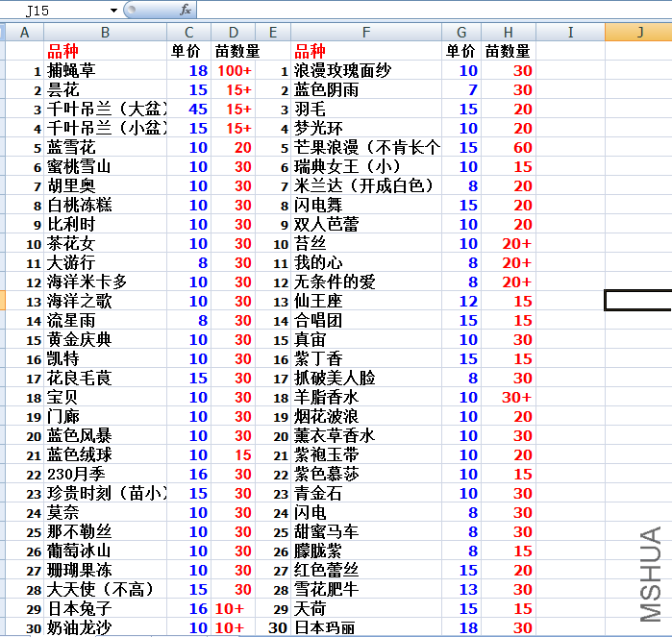Open the Name Box dropdown arrow
This screenshot has width=672, height=637.
[113, 10]
